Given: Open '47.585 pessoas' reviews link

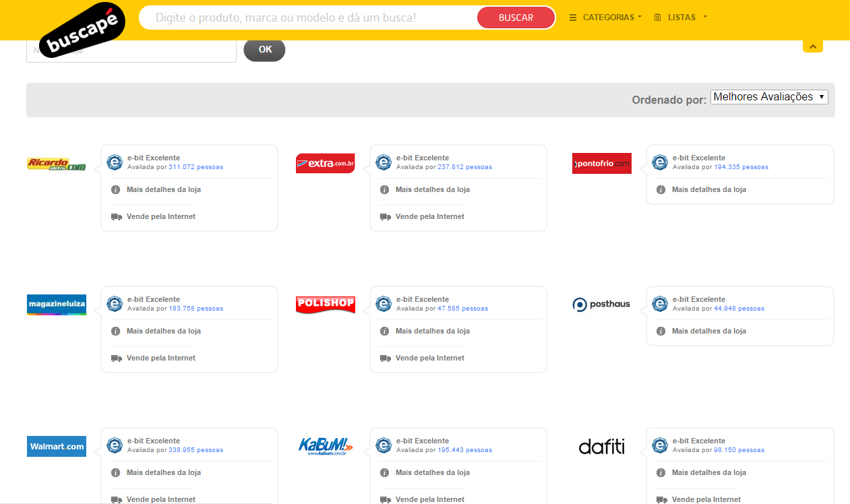Looking at the screenshot, I should click(462, 309).
